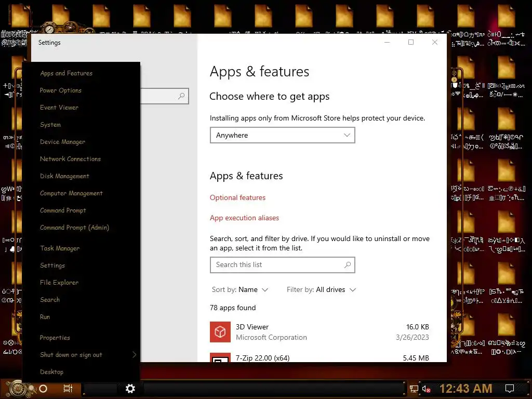Open Task View from the taskbar
The width and height of the screenshot is (532, 399).
coord(68,389)
